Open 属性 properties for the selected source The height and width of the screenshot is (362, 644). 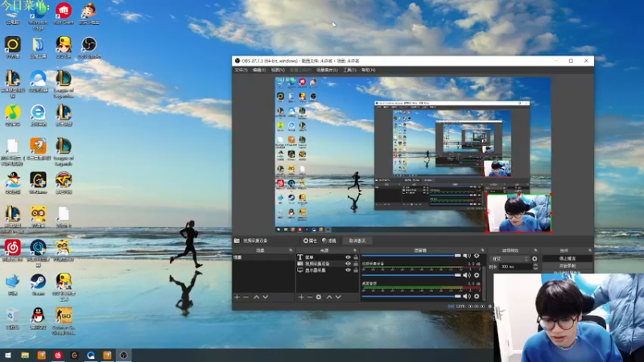pyautogui.click(x=310, y=241)
